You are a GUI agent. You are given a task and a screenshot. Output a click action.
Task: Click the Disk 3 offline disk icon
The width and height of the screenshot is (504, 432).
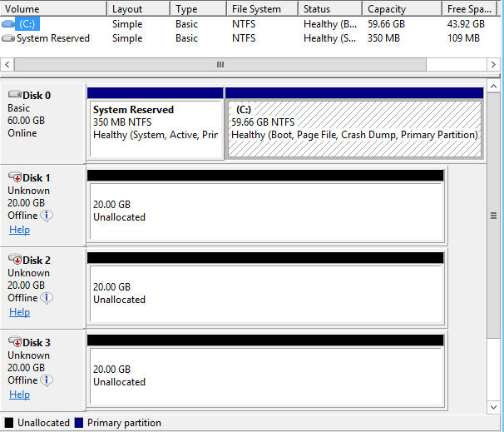14,342
